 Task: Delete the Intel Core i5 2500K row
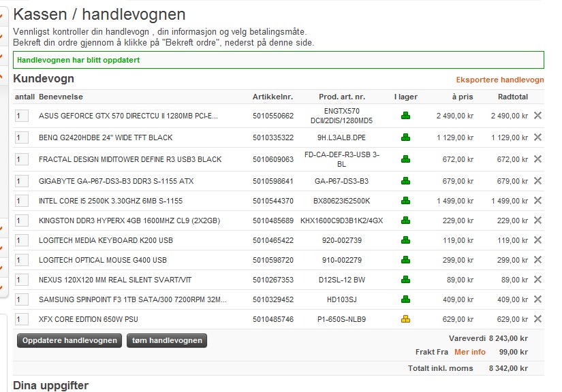click(x=537, y=201)
